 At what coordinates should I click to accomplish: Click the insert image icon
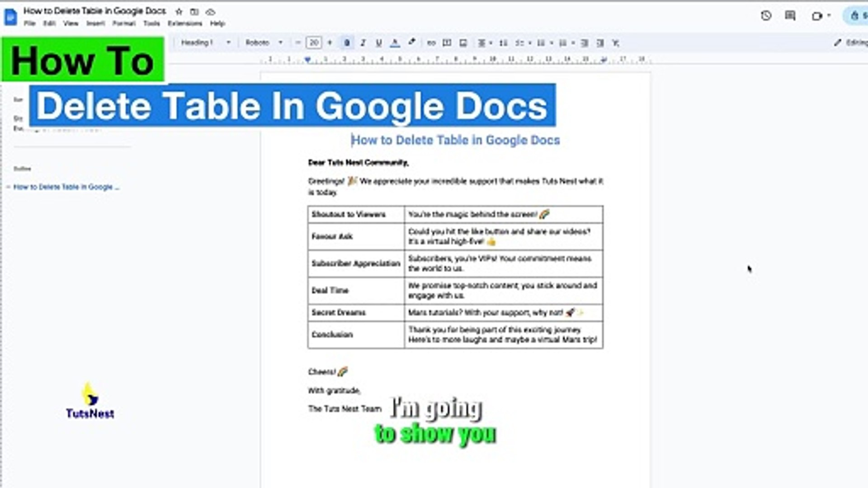click(463, 43)
